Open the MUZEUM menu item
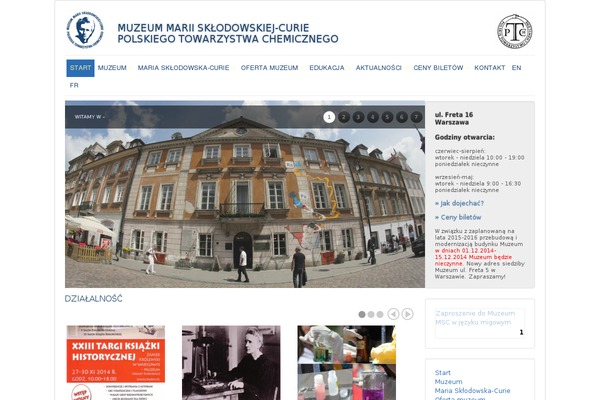 coord(112,68)
